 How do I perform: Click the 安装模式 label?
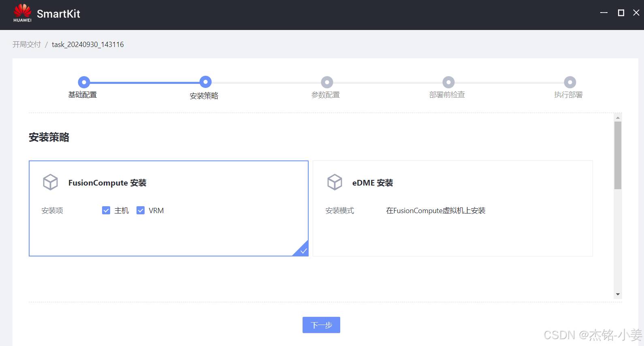(x=340, y=211)
